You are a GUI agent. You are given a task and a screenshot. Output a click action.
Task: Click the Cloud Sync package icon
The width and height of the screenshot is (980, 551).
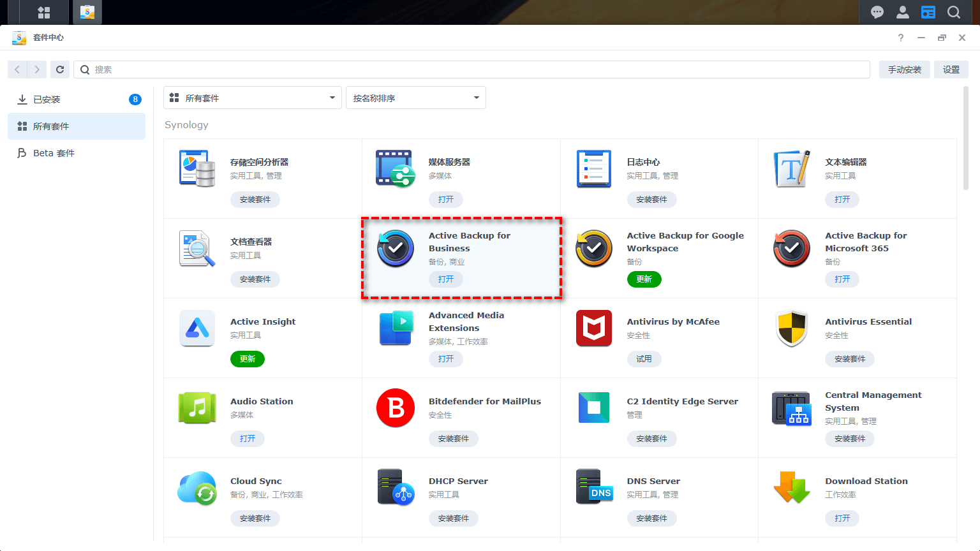pyautogui.click(x=197, y=488)
